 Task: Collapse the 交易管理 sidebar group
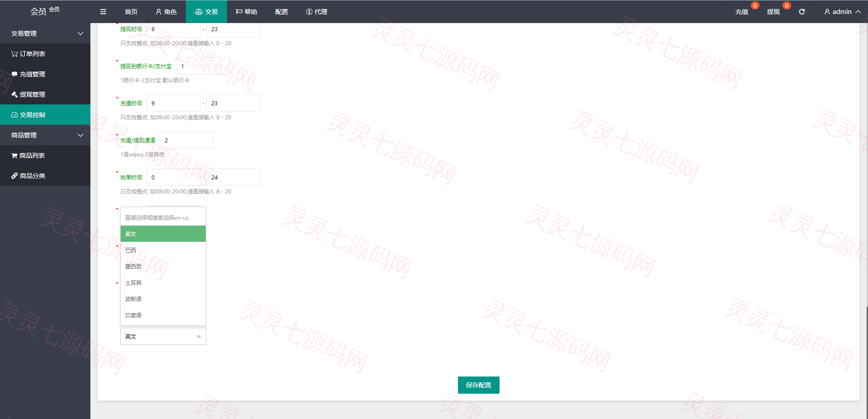point(45,33)
